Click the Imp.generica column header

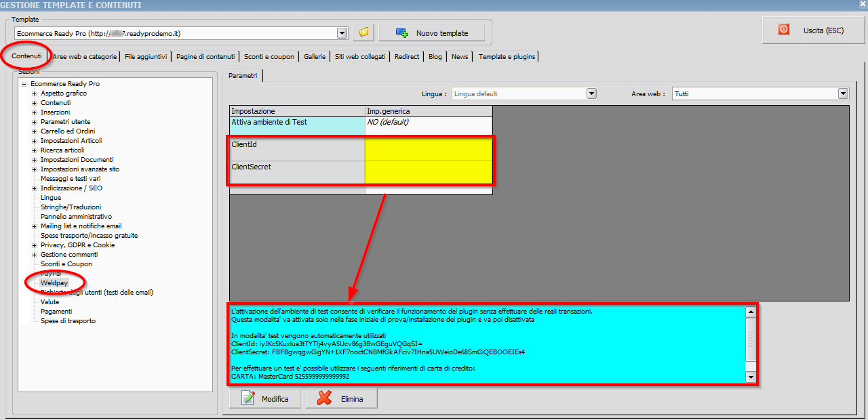tap(429, 111)
